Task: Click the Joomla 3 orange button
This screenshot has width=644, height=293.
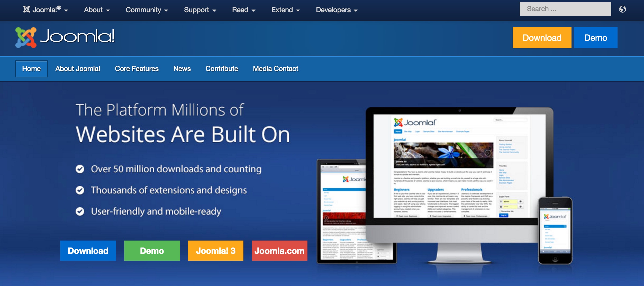Action: point(215,250)
